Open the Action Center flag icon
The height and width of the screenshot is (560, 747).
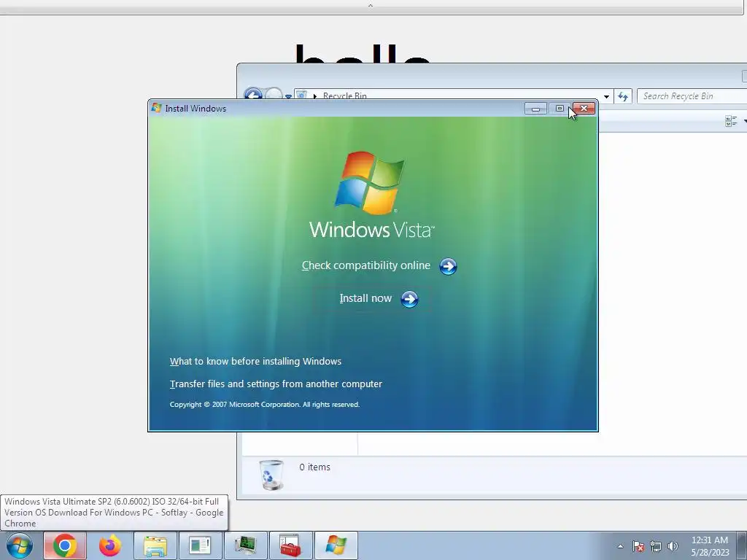[638, 546]
